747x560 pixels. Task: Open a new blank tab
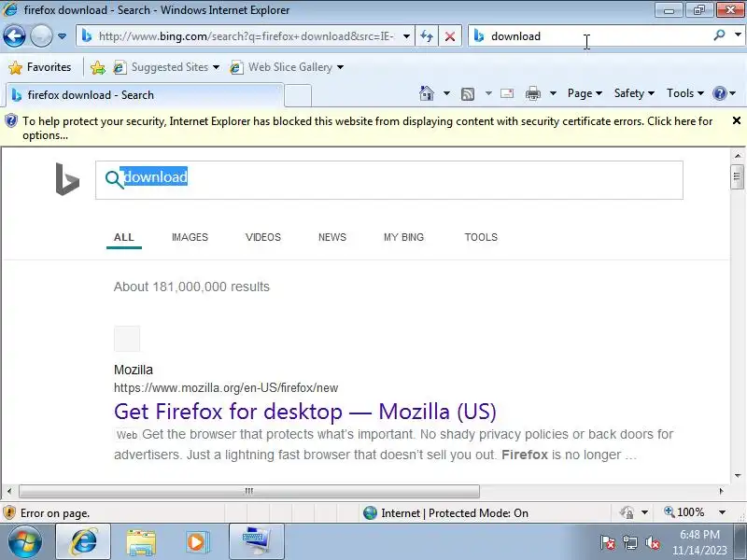click(298, 95)
